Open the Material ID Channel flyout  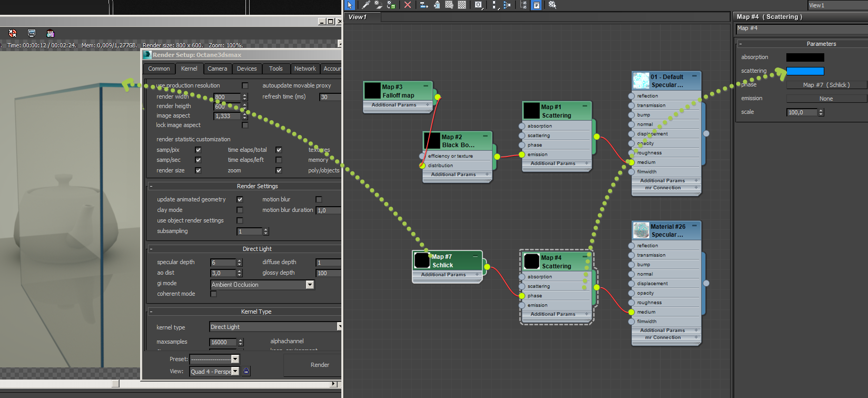point(478,5)
